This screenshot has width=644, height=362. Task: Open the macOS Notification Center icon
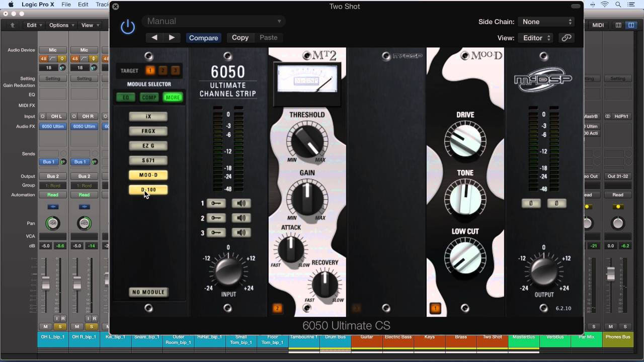pos(632,5)
